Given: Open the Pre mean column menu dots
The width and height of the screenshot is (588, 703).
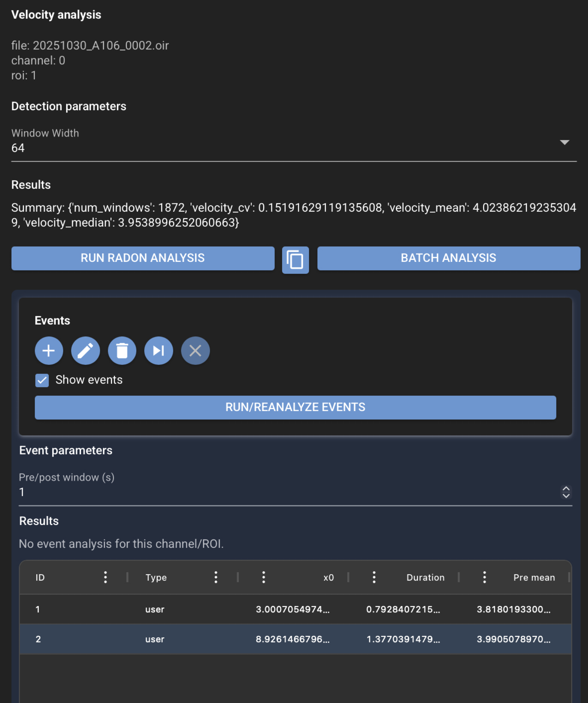Looking at the screenshot, I should click(x=485, y=577).
